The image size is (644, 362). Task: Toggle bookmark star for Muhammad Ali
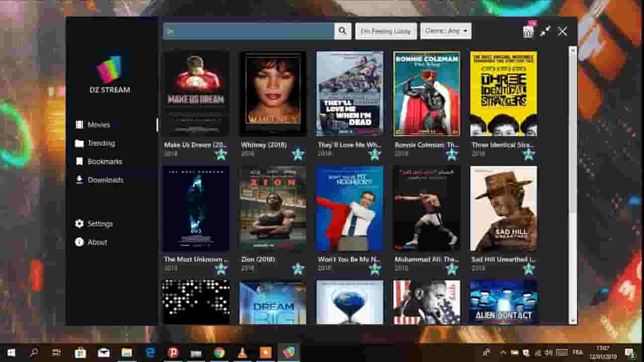tap(452, 268)
